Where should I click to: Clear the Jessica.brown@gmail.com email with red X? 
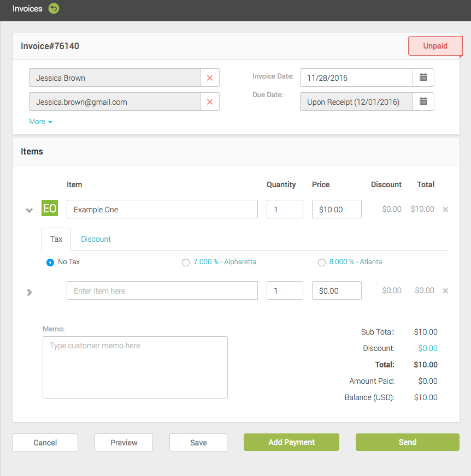tap(210, 102)
